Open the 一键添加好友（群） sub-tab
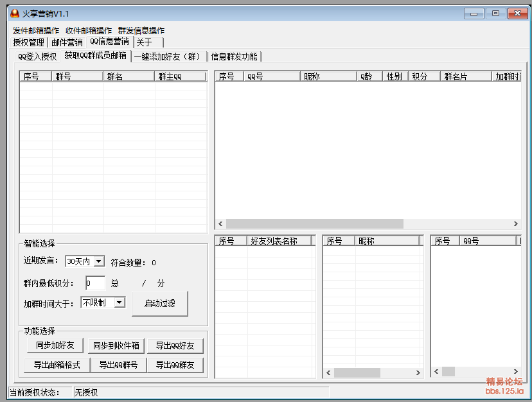Image resolution: width=532 pixels, height=402 pixels. 169,57
